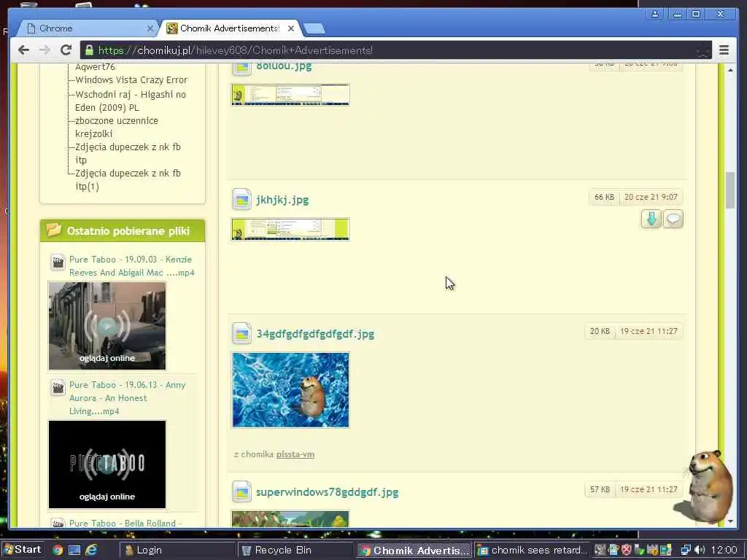
Task: Play the Kenzie Reeves video thumbnail online
Action: (x=107, y=326)
